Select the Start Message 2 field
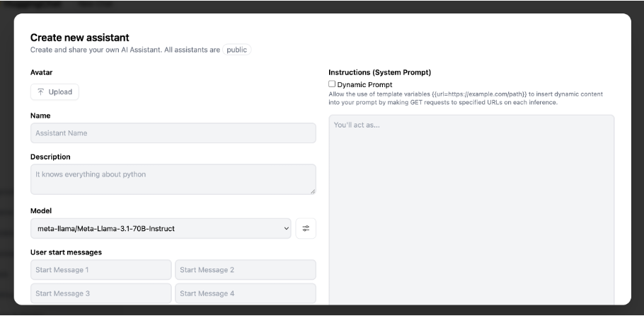The width and height of the screenshot is (644, 316). pyautogui.click(x=245, y=270)
